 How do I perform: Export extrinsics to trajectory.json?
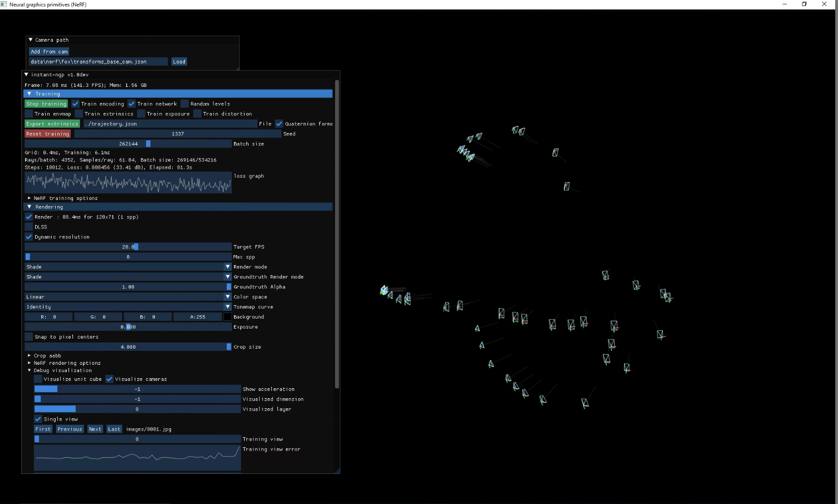pyautogui.click(x=52, y=124)
